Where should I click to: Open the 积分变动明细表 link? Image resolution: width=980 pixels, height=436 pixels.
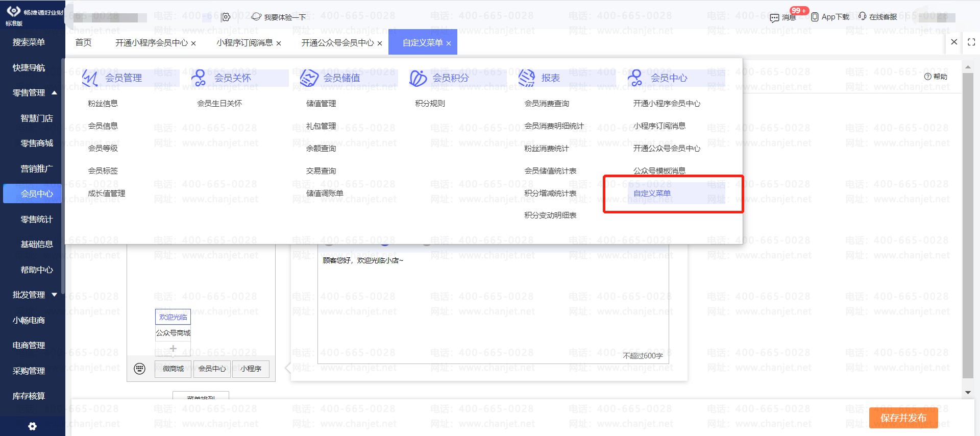(x=550, y=215)
